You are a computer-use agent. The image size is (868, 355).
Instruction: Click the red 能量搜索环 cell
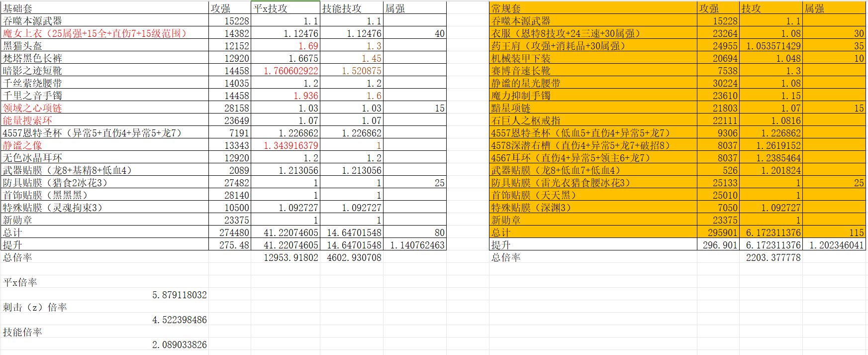click(105, 120)
